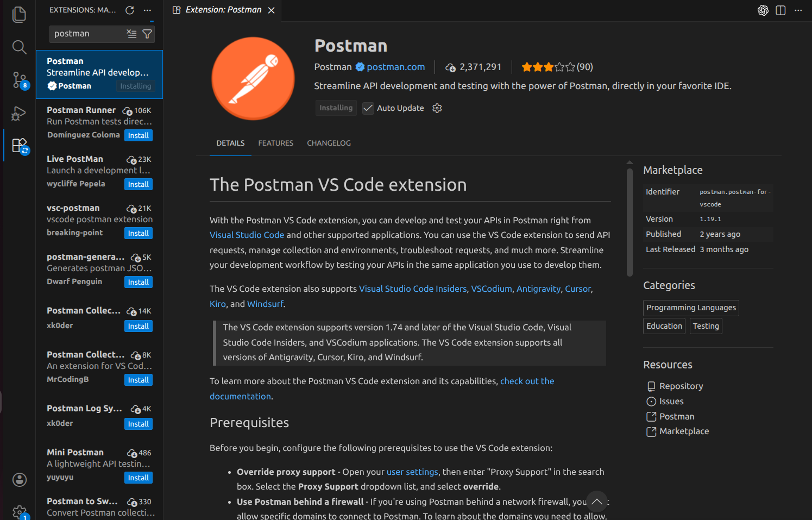Open the extension settings gear dropdown
Image resolution: width=812 pixels, height=520 pixels.
click(x=437, y=108)
